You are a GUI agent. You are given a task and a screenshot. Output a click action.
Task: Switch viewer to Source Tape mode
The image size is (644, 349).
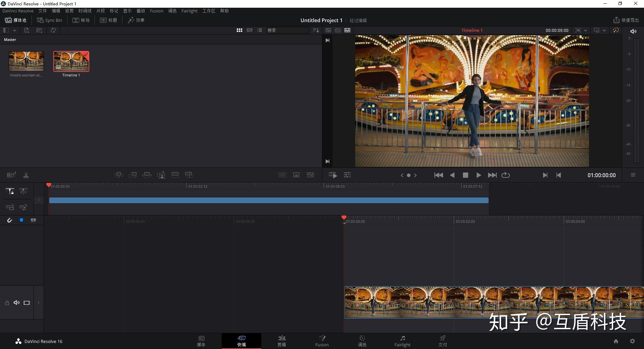pyautogui.click(x=338, y=30)
